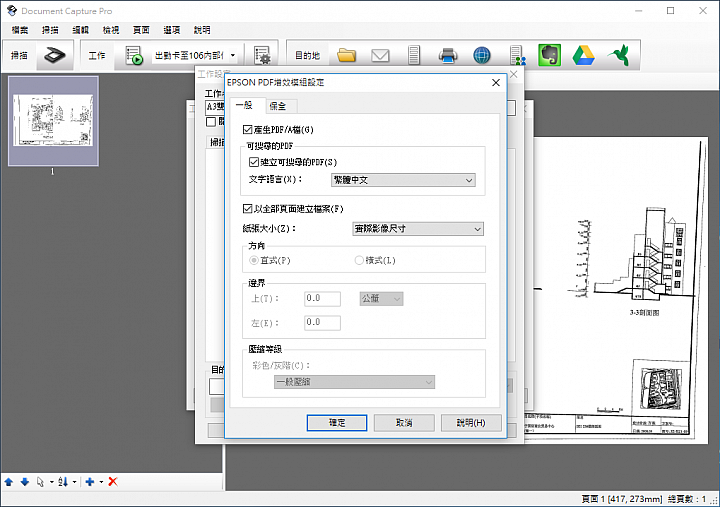Run the selected job with play icon
This screenshot has width=720, height=507.
pyautogui.click(x=134, y=56)
